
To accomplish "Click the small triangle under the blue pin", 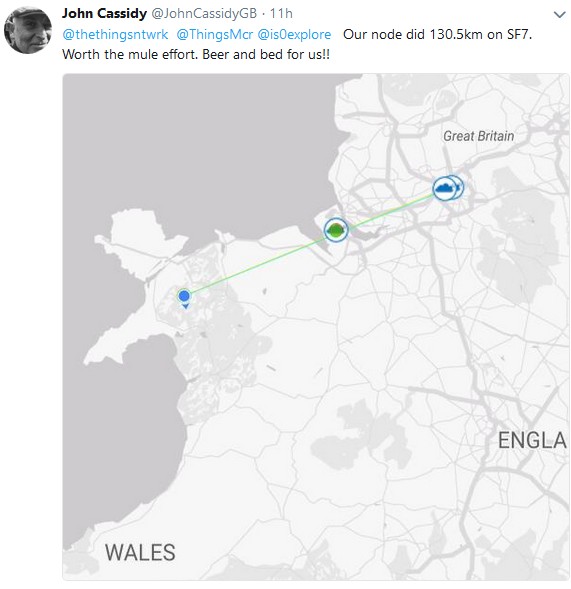I will 185,307.
